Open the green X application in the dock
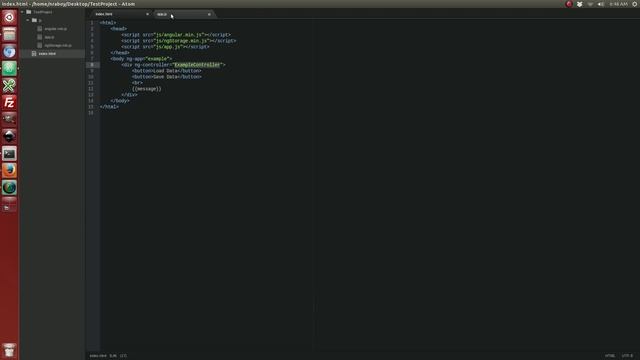 (9, 85)
